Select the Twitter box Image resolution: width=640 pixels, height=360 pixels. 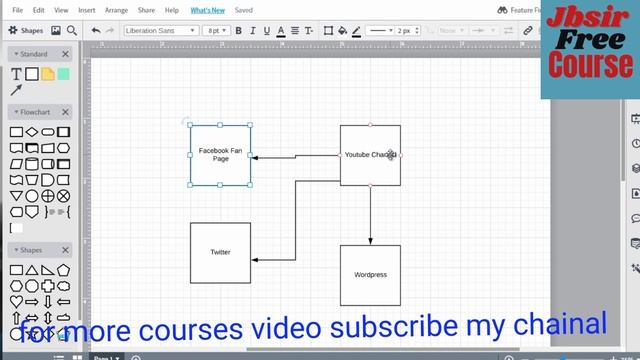(220, 253)
